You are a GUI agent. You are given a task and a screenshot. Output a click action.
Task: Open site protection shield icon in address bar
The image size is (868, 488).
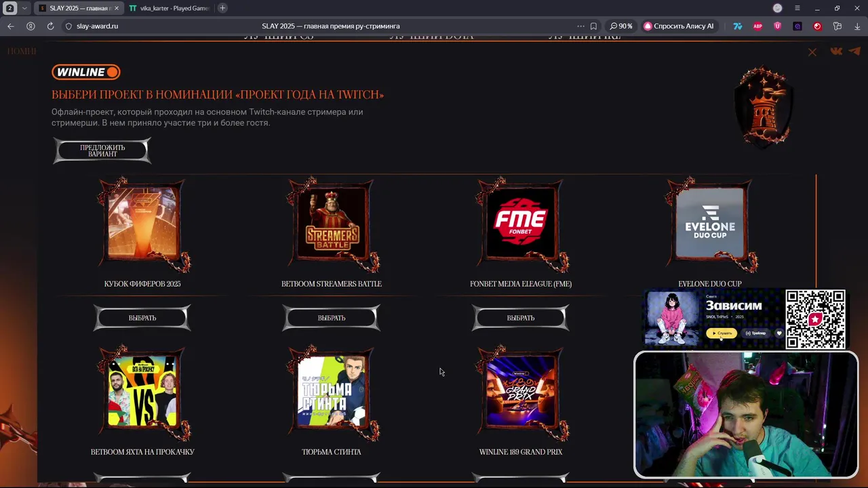tap(68, 26)
